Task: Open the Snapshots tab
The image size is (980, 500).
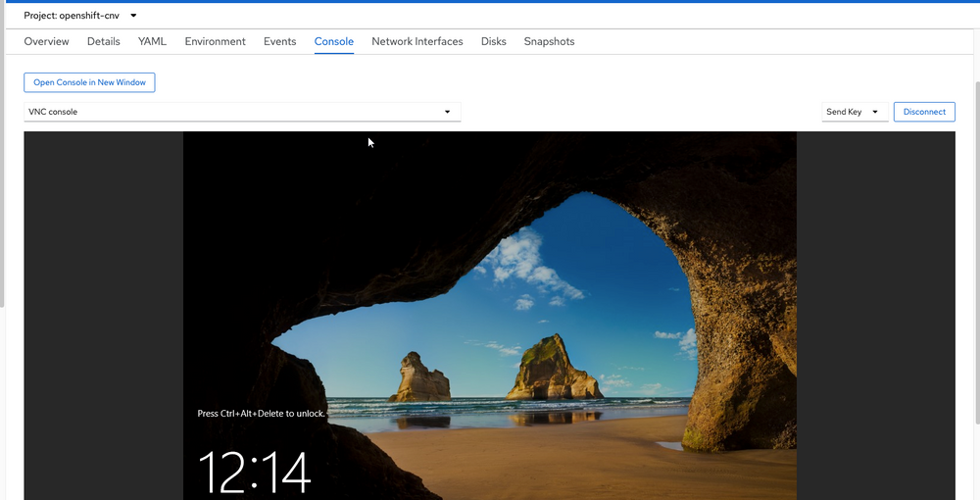Action: pos(549,42)
